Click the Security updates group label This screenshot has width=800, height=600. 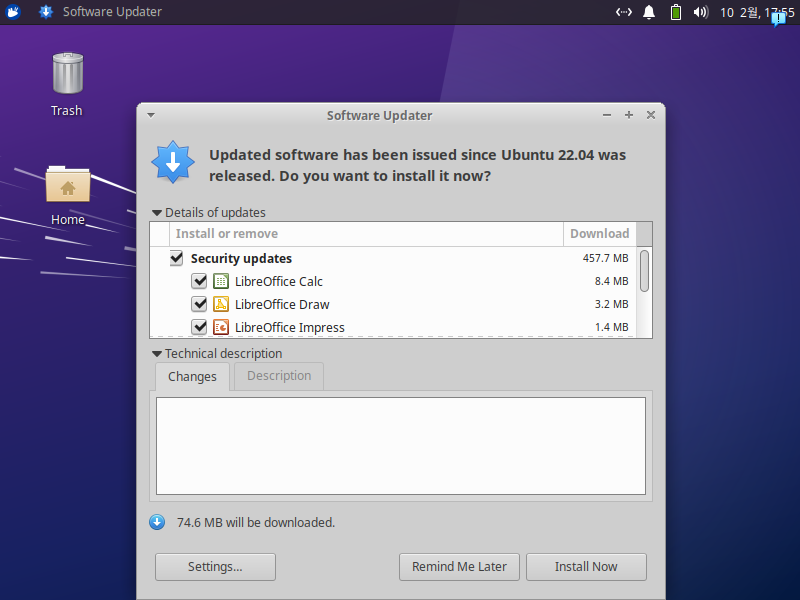(241, 259)
